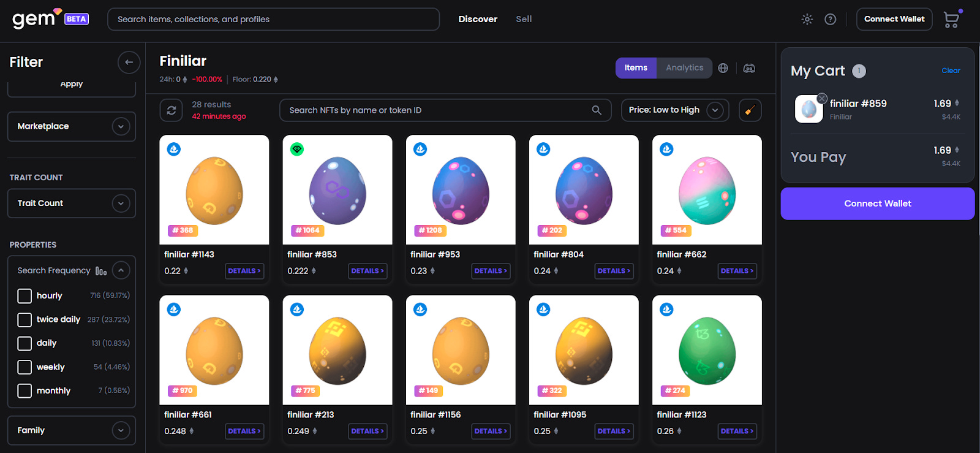Click the Search NFTs by name field
Viewport: 980px width, 453px height.
click(x=445, y=110)
